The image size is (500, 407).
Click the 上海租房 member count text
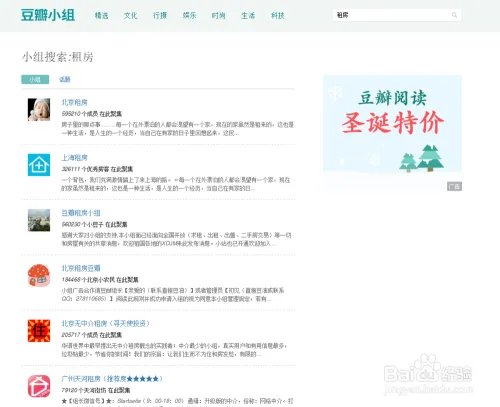(97, 169)
